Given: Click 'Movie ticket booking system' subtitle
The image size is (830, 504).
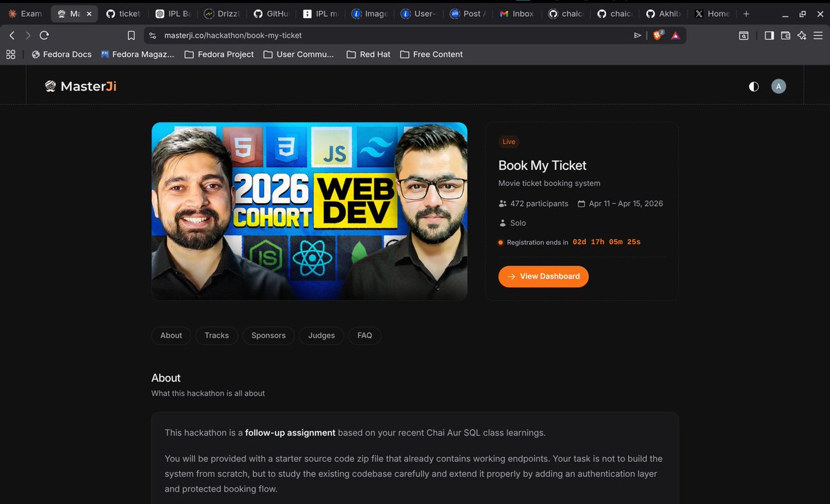Looking at the screenshot, I should [x=549, y=183].
